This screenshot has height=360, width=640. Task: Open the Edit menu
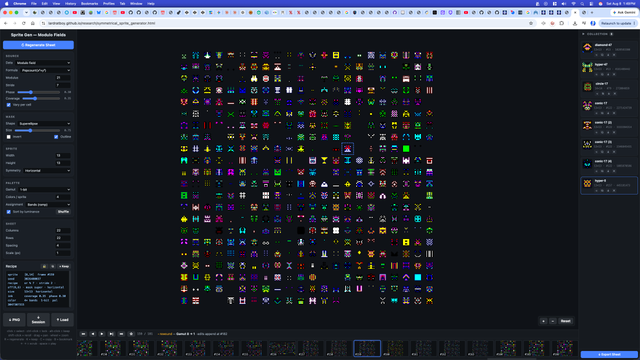click(44, 3)
